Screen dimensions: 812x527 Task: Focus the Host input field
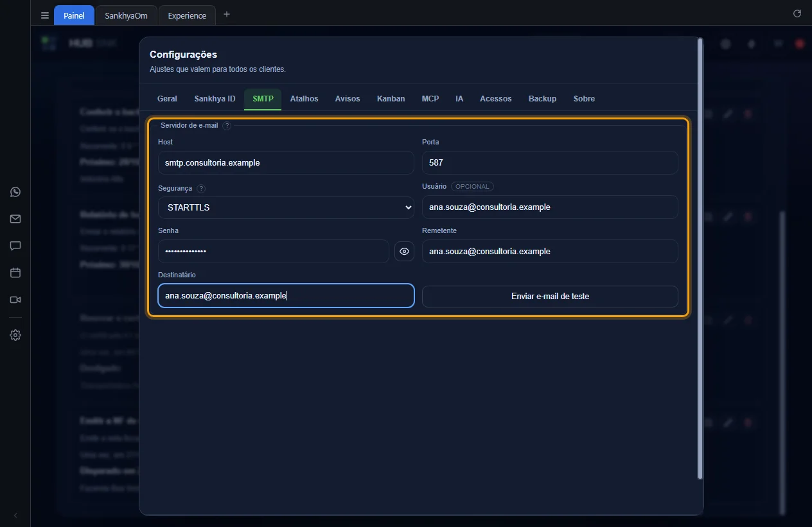coord(286,163)
